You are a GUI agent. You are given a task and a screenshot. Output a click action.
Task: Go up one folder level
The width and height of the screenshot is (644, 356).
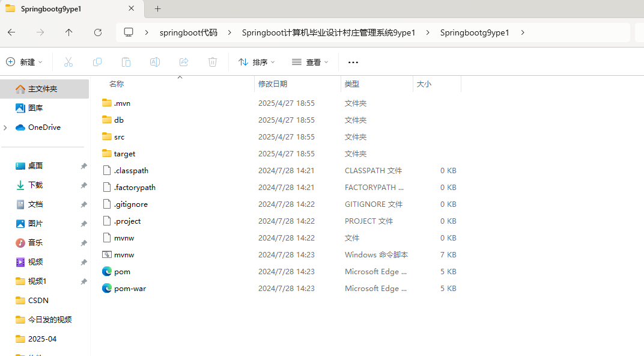coord(68,32)
